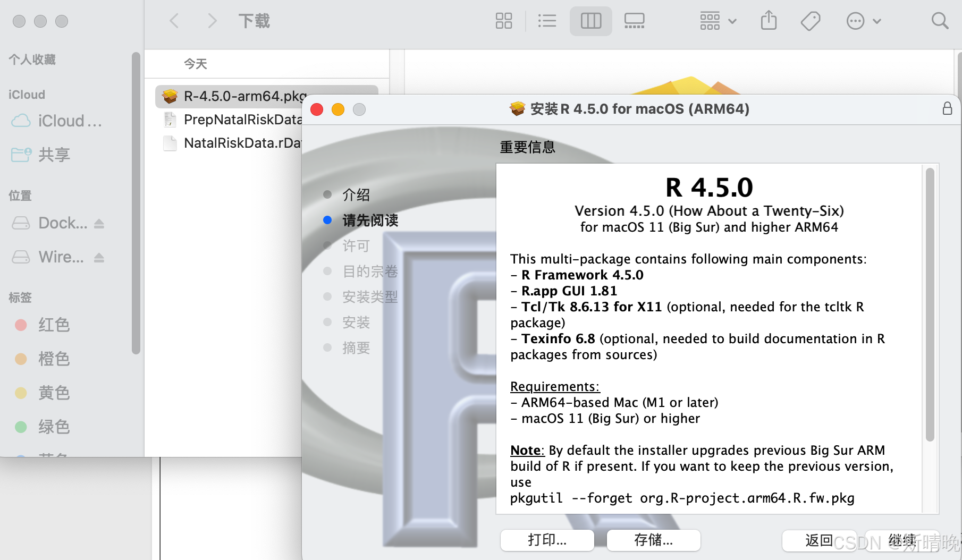Click the installer lock icon
The image size is (962, 560).
coord(947,109)
